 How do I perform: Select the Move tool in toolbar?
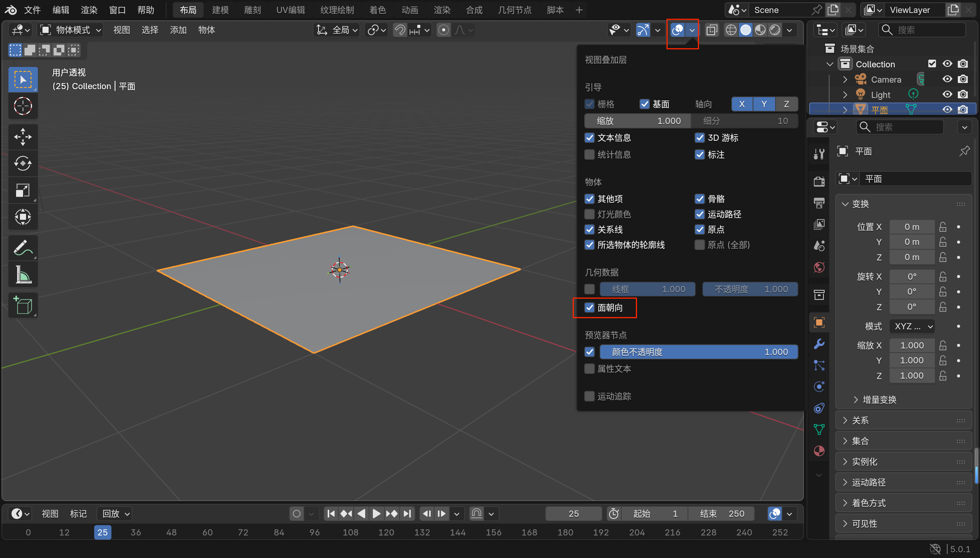tap(23, 137)
